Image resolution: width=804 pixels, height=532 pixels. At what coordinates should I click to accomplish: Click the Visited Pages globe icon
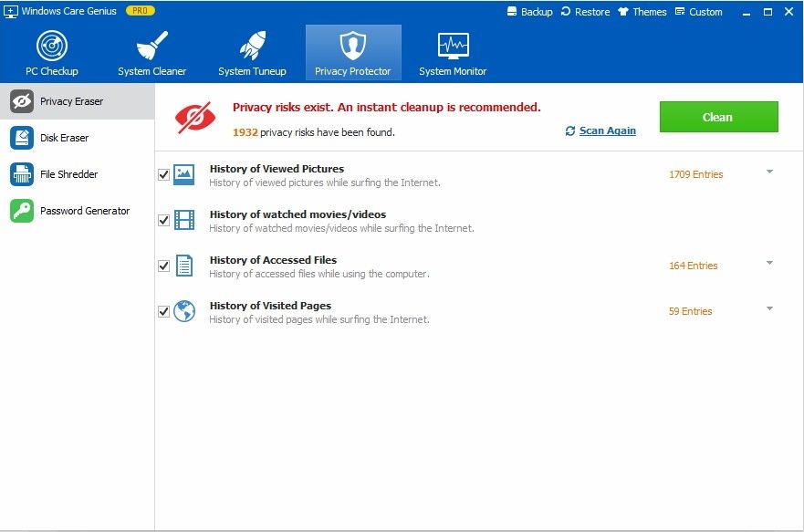[x=184, y=311]
